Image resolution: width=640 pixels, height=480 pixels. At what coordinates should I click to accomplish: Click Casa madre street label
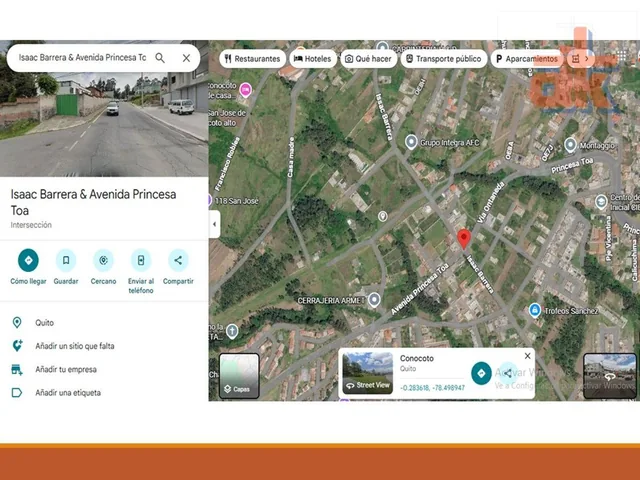[291, 157]
